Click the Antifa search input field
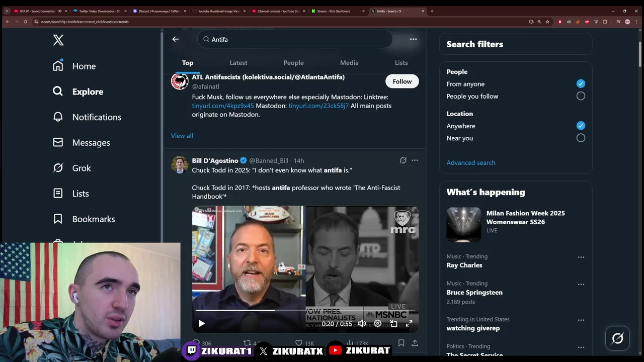The height and width of the screenshot is (362, 644). click(x=295, y=39)
